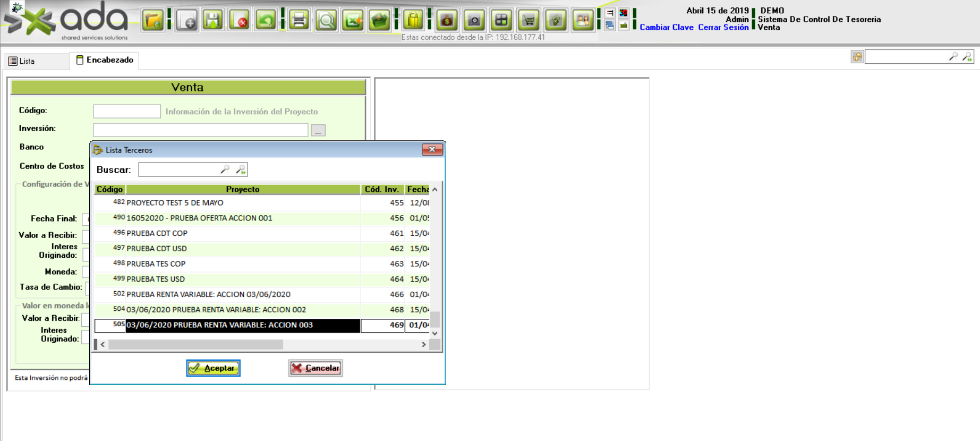This screenshot has height=441, width=980.
Task: Click the save diskette toolbar icon
Action: point(213,21)
